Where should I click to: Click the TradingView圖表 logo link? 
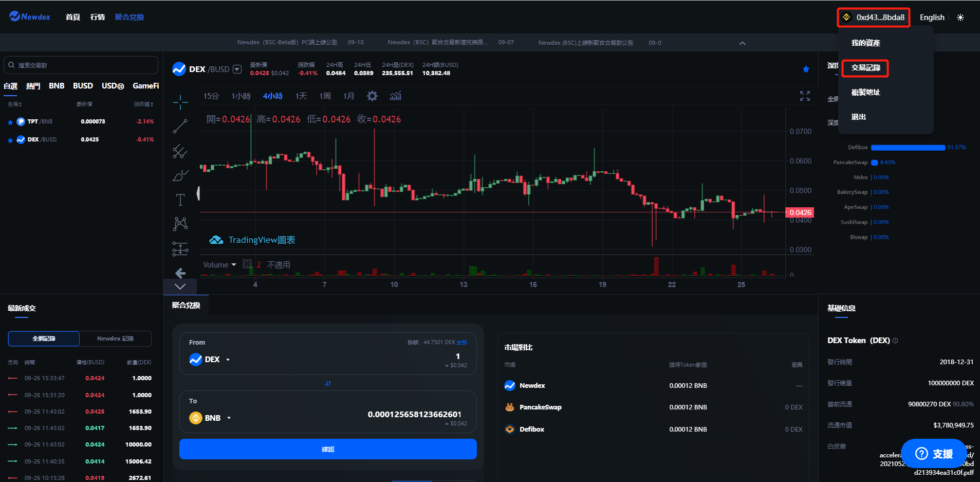point(252,240)
